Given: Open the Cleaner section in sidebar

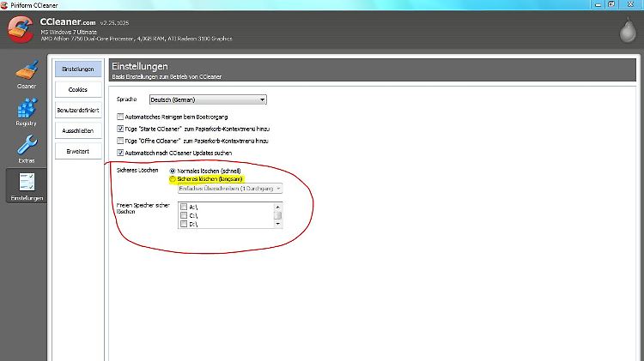Looking at the screenshot, I should pos(27,75).
